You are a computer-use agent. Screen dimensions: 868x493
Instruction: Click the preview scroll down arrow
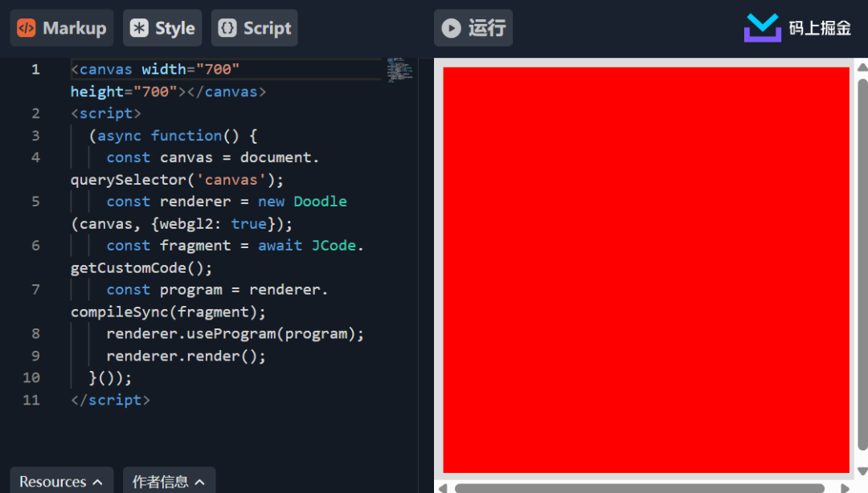coord(862,471)
